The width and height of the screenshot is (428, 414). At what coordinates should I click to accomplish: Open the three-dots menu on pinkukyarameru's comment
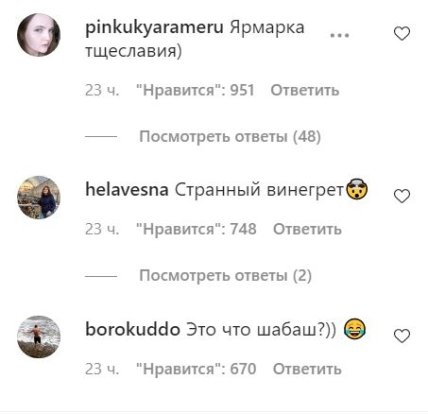click(x=340, y=35)
